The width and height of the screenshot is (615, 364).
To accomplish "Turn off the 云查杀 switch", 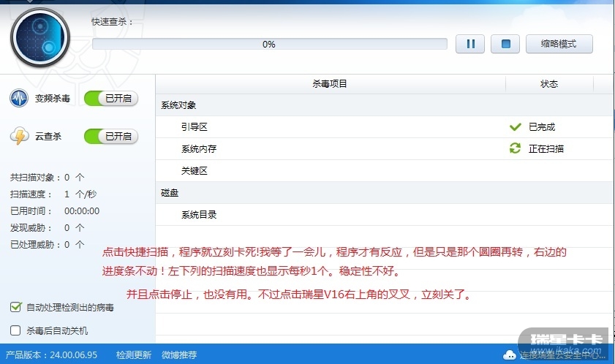I will 111,136.
